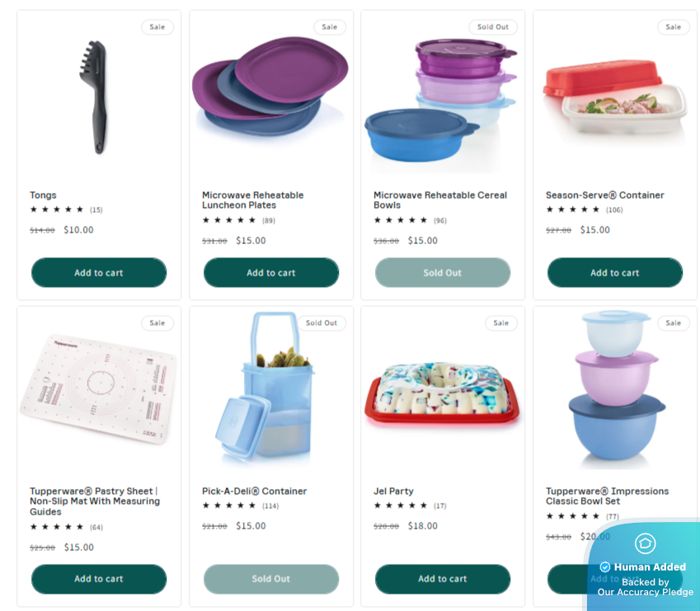Screen dimensions: 700x611
Task: Open the purple luncheon plates image
Action: click(x=270, y=87)
